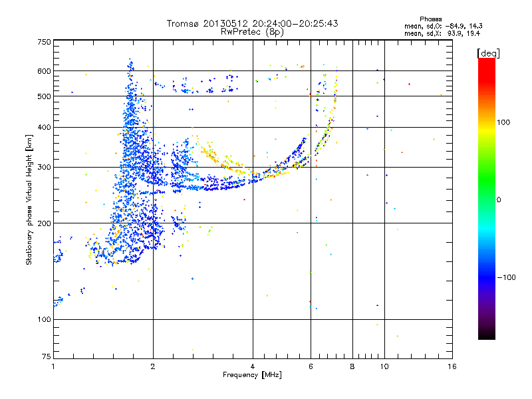Click the x-axis '8' tick label
Screen dimensions: 532x399
click(352, 366)
